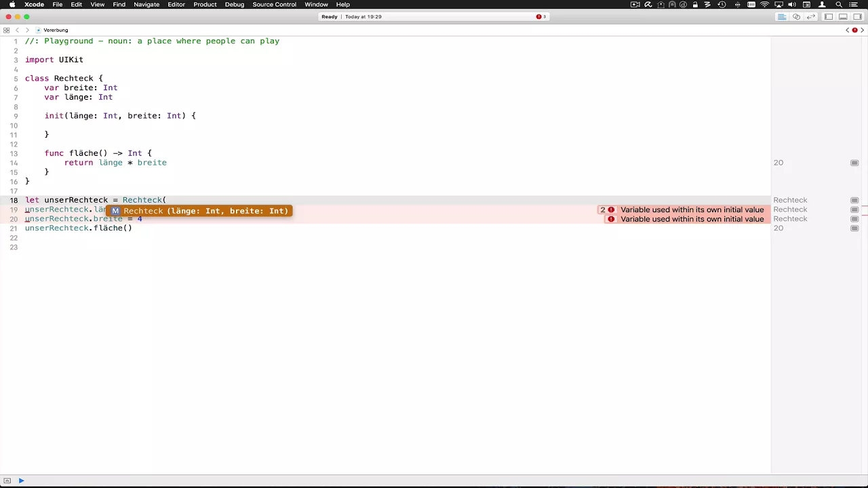Toggle the debug area

(x=843, y=16)
